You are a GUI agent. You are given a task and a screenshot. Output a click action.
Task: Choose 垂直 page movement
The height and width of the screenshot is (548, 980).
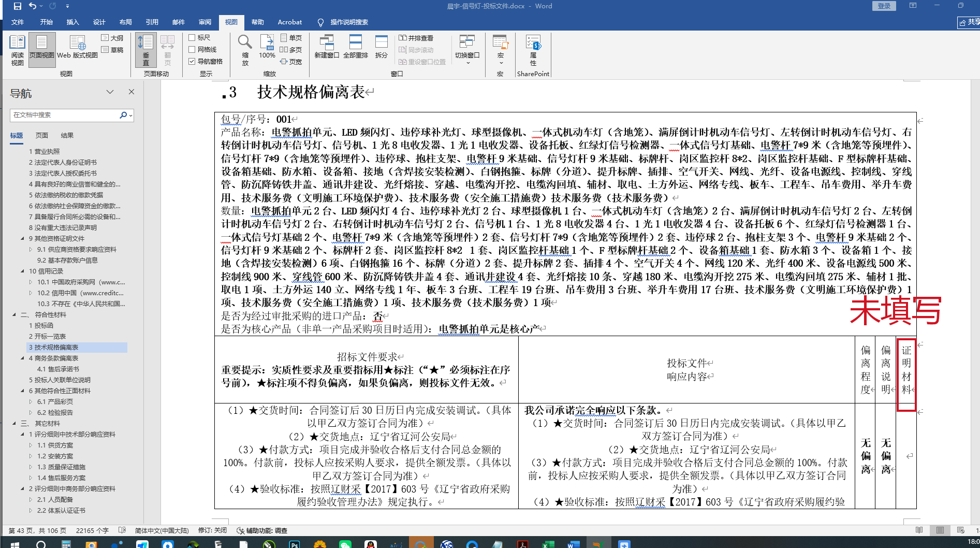(x=145, y=51)
